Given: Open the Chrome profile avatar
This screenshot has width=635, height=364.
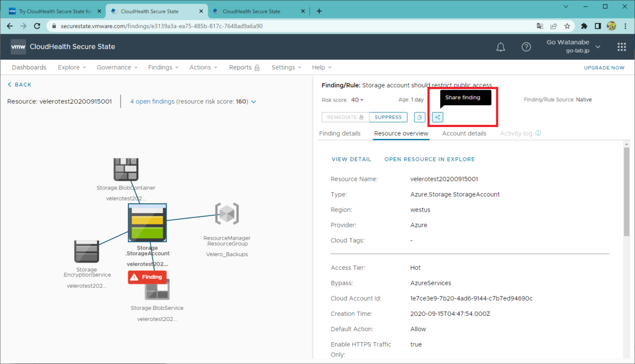Looking at the screenshot, I should pyautogui.click(x=611, y=25).
